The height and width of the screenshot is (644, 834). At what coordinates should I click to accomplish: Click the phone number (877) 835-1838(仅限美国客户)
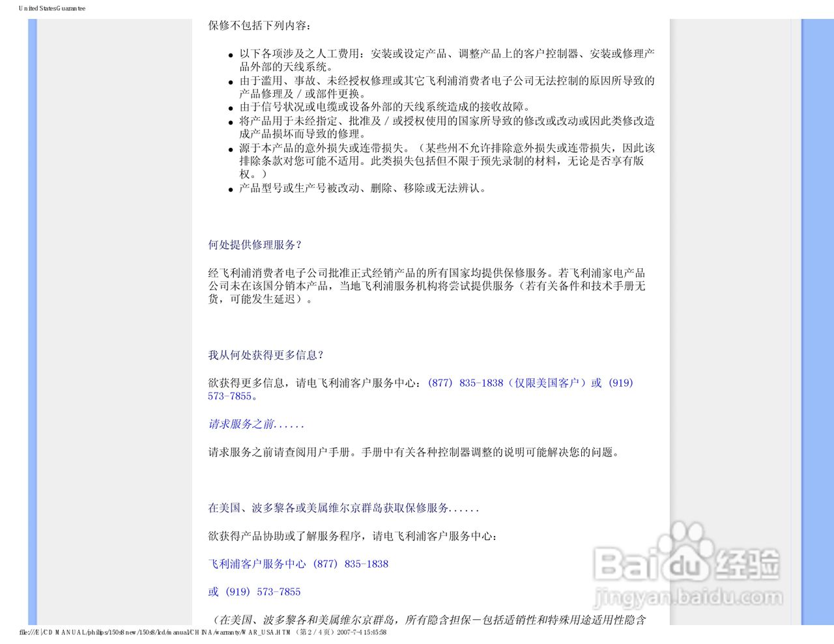coord(507,383)
